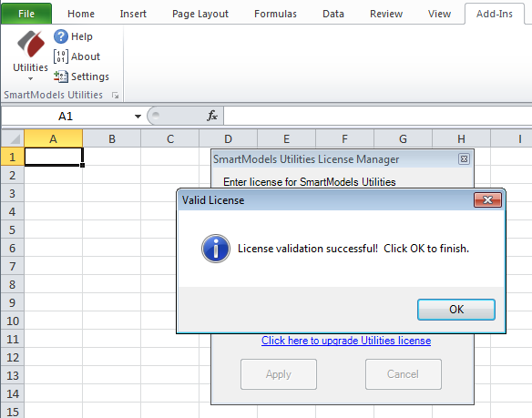532x418 pixels.
Task: Click the fill handle of cell A1
Action: (83, 165)
